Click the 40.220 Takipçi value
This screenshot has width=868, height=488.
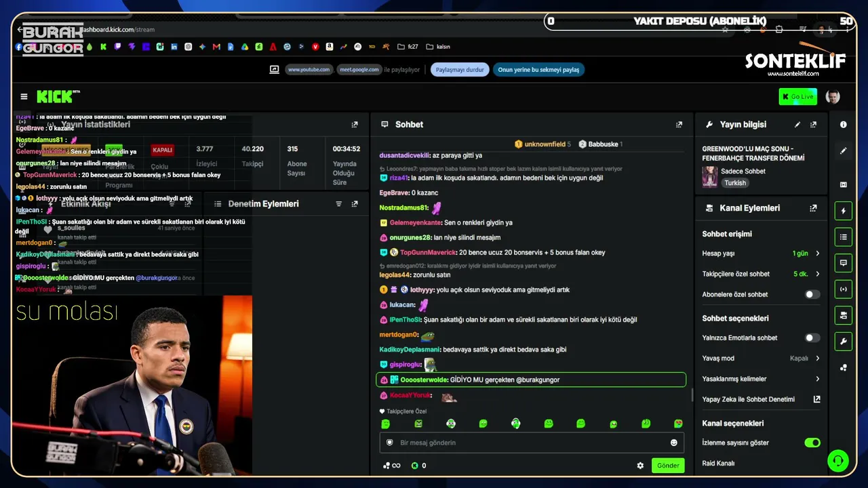pos(253,149)
